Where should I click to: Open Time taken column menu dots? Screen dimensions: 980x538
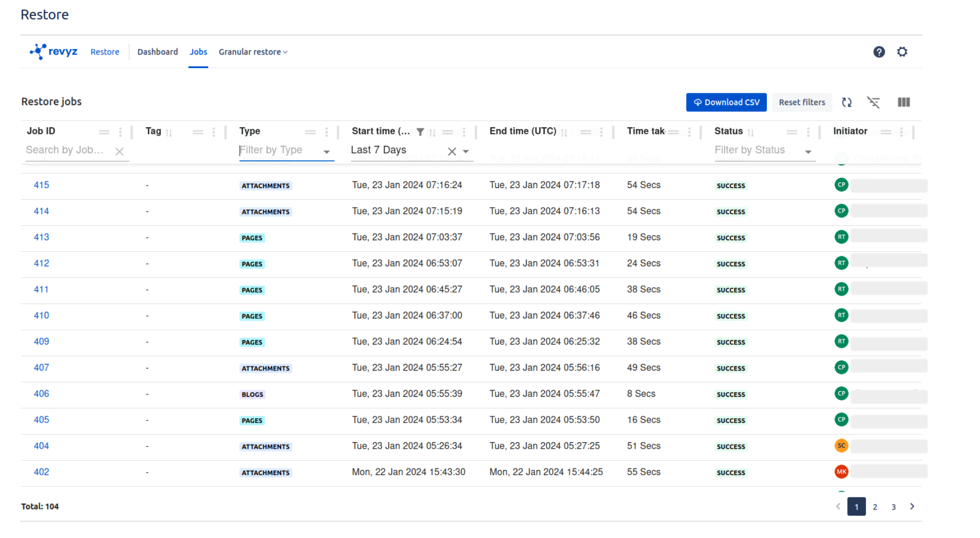(x=689, y=132)
